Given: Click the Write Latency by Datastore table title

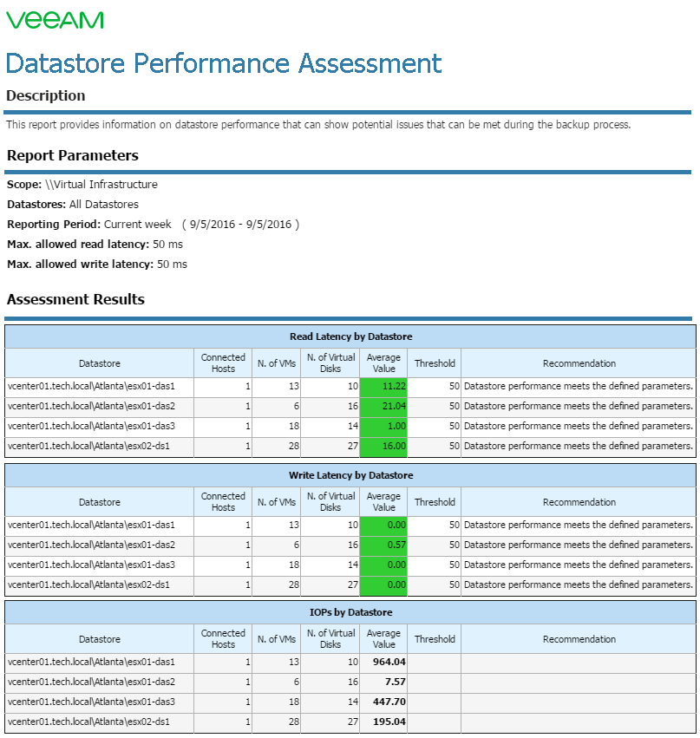Looking at the screenshot, I should coord(350,475).
